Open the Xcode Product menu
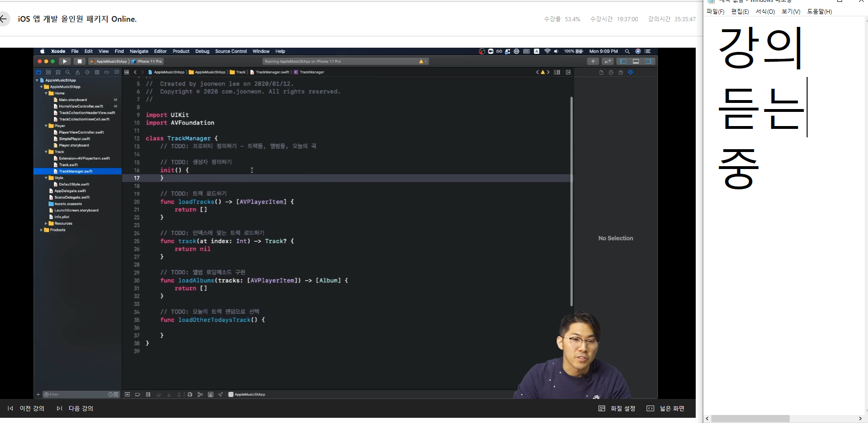This screenshot has width=868, height=423. point(181,51)
